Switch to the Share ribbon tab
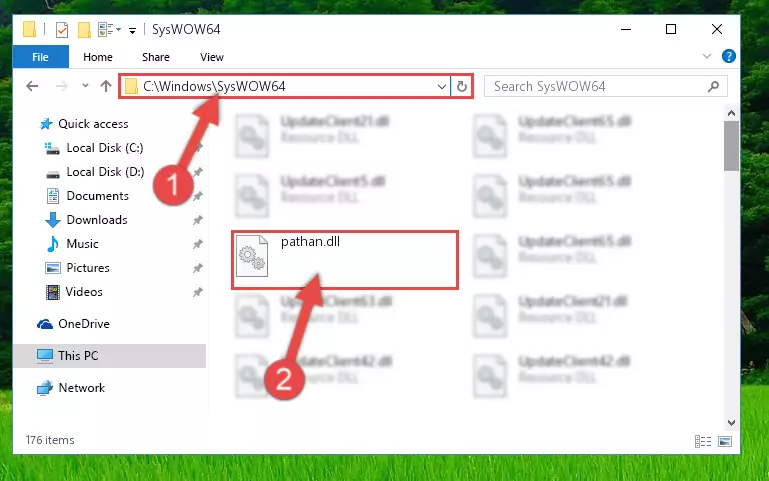 click(x=155, y=57)
